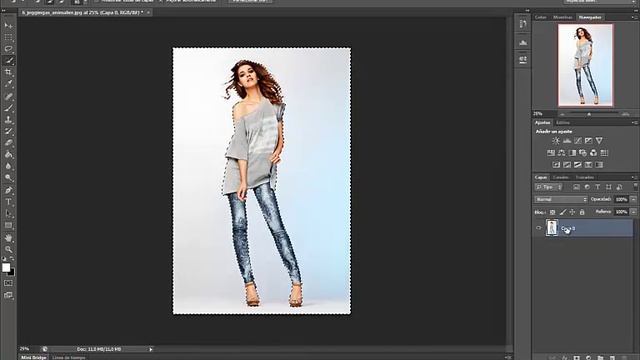Viewport: 640px width, 360px height.
Task: Select the Eraser tool
Action: (x=8, y=143)
